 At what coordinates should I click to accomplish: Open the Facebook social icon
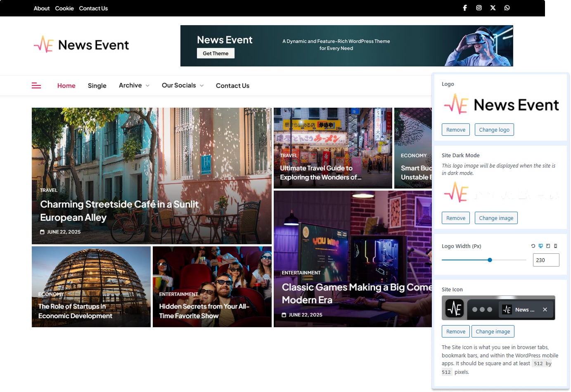pyautogui.click(x=465, y=8)
